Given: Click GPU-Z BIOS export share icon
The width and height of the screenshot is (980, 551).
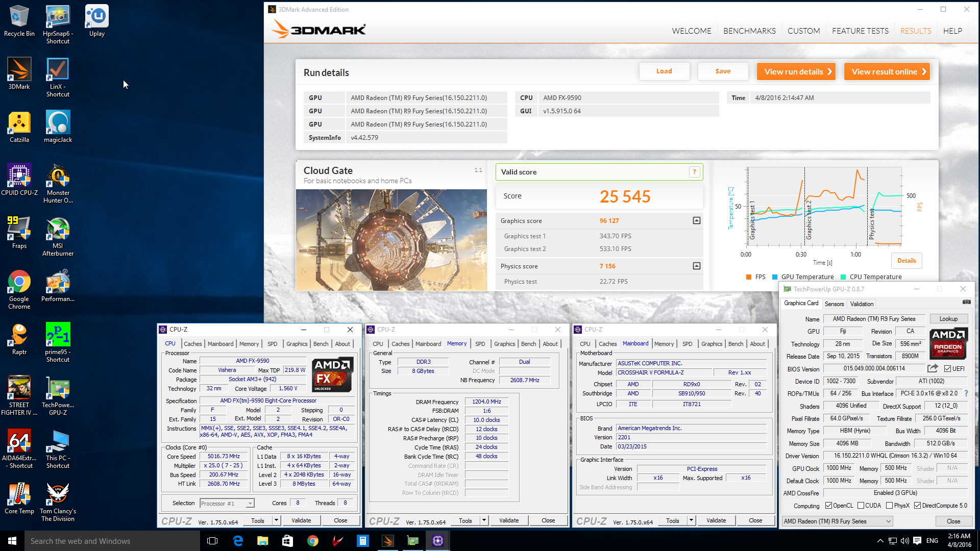Looking at the screenshot, I should (933, 368).
